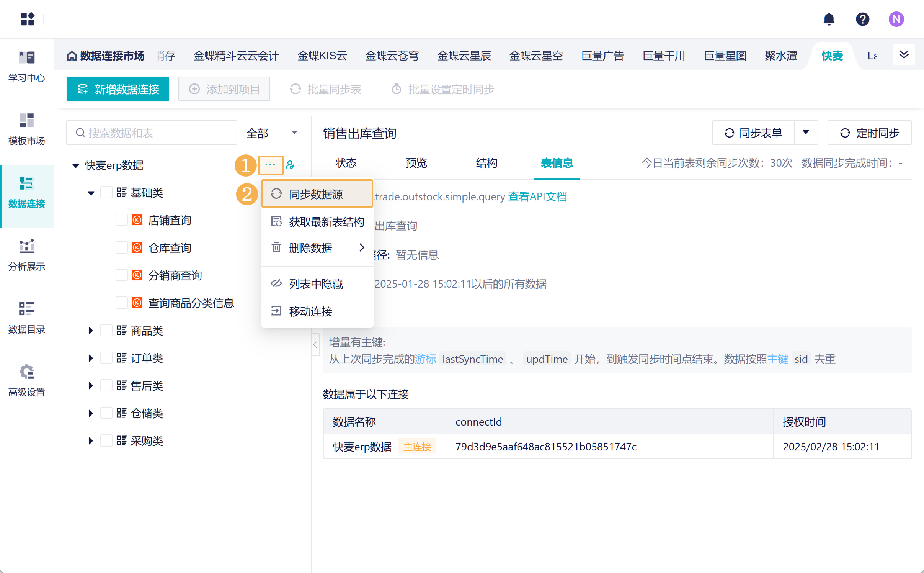
Task: Click the three-dot more button for 快麦erp数据
Action: coord(271,165)
